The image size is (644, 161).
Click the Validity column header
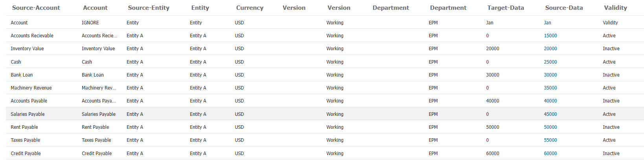click(615, 8)
